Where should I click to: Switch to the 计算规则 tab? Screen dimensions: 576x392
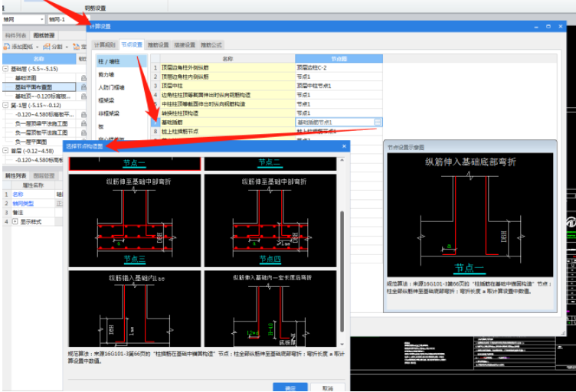pyautogui.click(x=105, y=45)
